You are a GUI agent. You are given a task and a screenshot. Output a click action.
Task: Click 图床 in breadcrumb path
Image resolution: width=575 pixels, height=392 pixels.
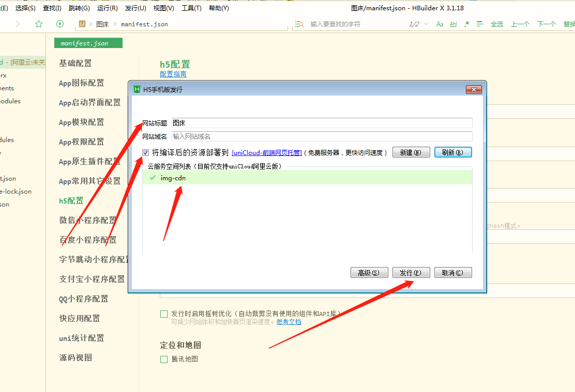tap(102, 24)
